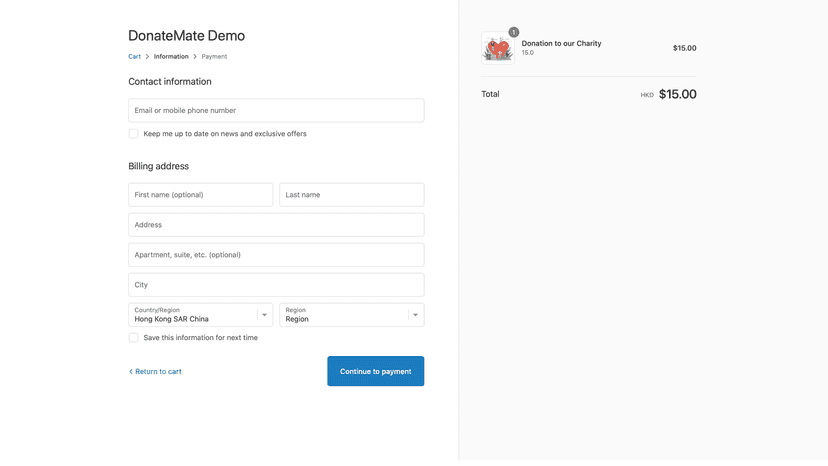Screen dimensions: 828x466
Task: Click the Total label in order summary
Action: coord(490,94)
